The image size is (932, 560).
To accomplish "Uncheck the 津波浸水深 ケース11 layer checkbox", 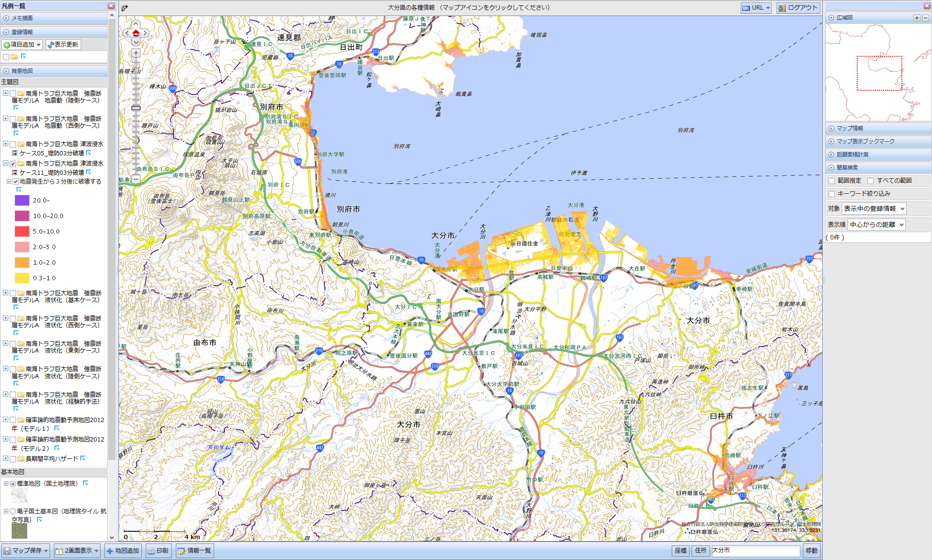I will click(x=13, y=164).
